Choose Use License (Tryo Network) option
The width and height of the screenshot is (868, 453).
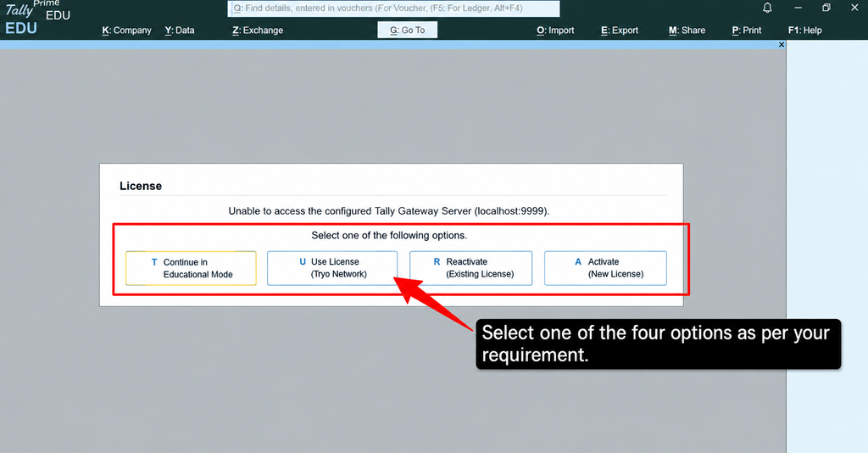pos(332,268)
